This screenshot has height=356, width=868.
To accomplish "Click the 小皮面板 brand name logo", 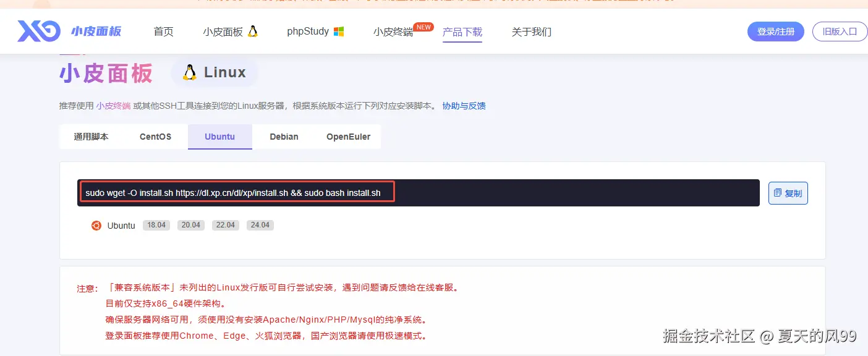I will (96, 32).
